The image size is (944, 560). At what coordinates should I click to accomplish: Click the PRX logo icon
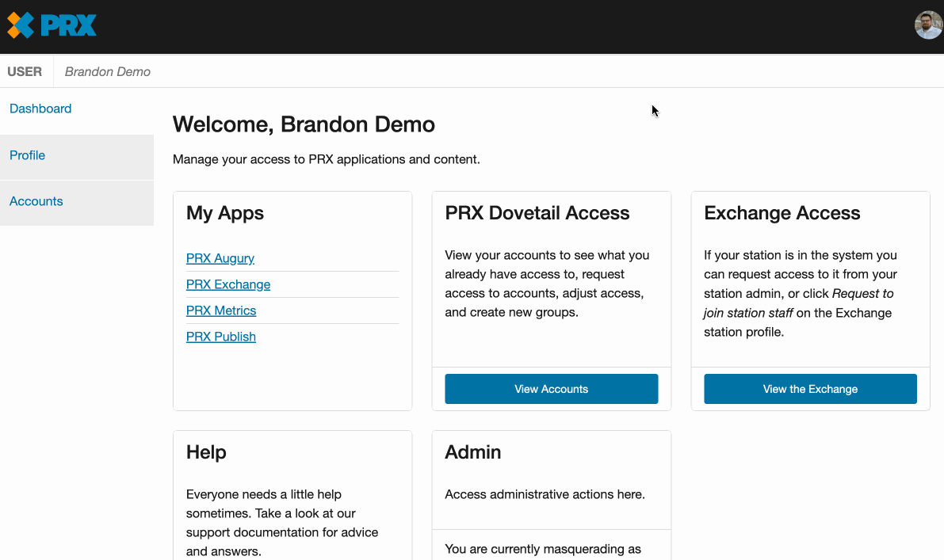click(x=52, y=25)
